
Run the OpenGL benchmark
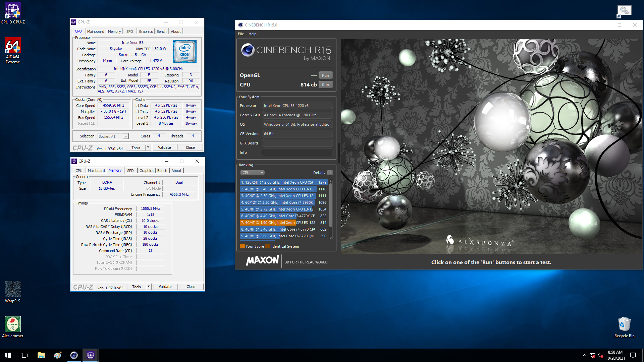click(325, 75)
